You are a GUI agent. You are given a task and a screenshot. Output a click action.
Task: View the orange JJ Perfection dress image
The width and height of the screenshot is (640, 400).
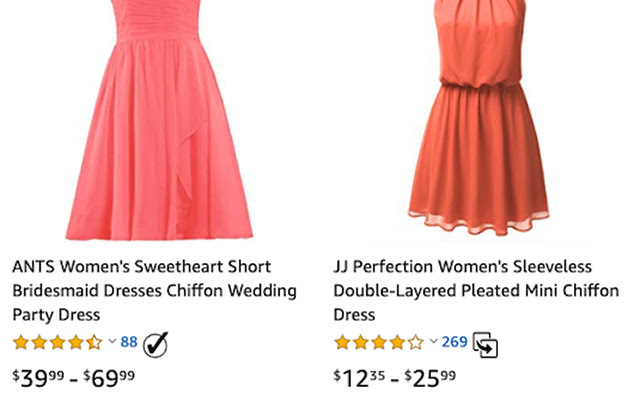click(x=478, y=120)
